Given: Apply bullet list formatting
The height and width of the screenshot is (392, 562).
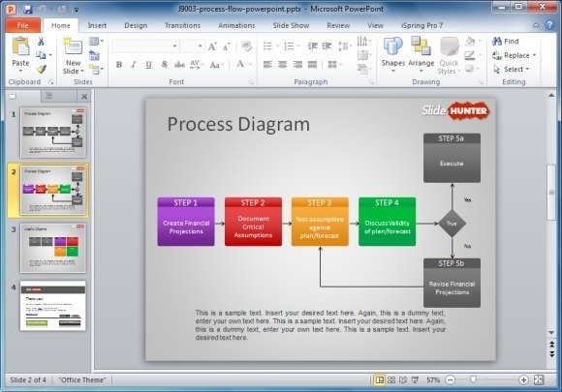Looking at the screenshot, I should 267,45.
